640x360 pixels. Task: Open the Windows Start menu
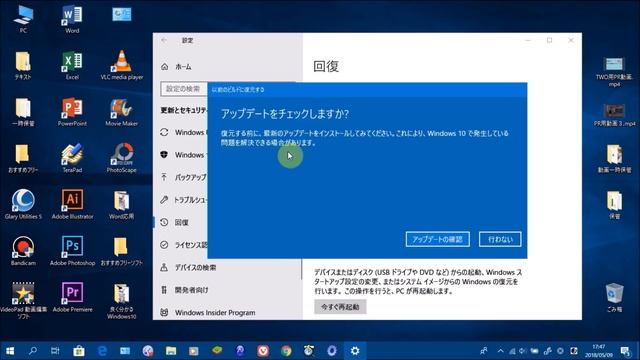10,351
